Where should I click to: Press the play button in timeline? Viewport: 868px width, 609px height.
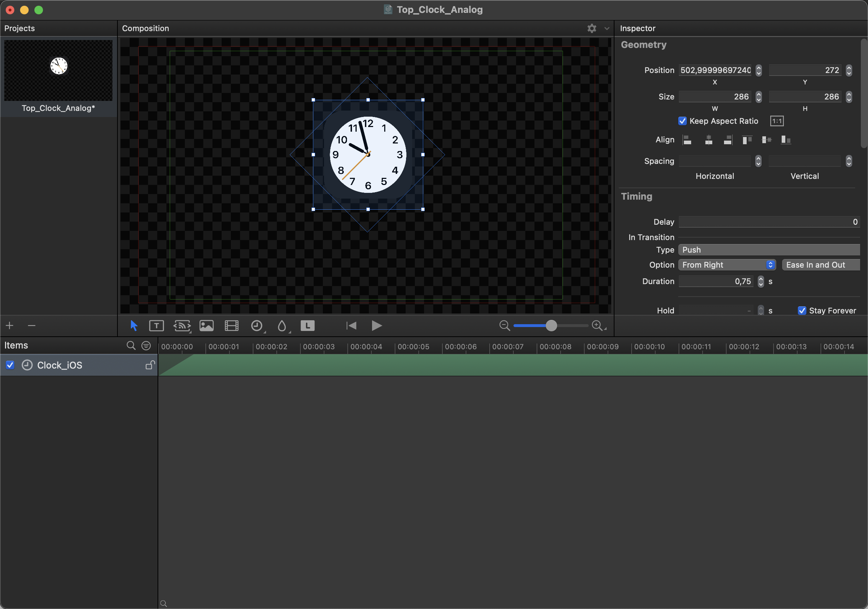point(377,326)
